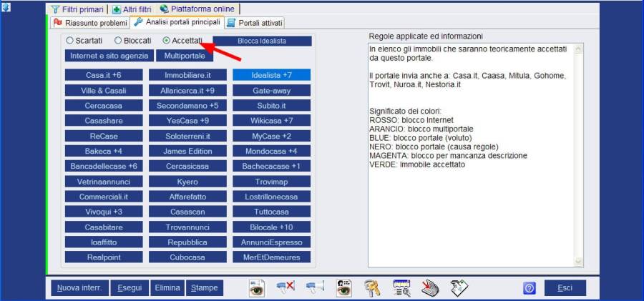Click the blue arrow icon in top-left corner
644x301 pixels.
coord(6,9)
